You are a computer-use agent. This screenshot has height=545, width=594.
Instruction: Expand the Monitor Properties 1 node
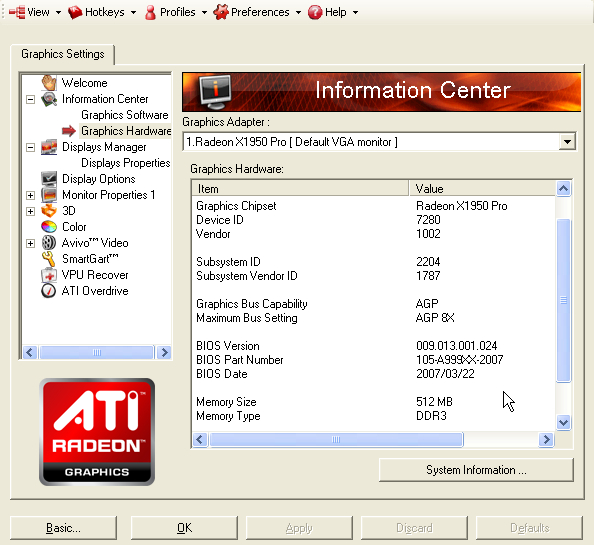31,195
